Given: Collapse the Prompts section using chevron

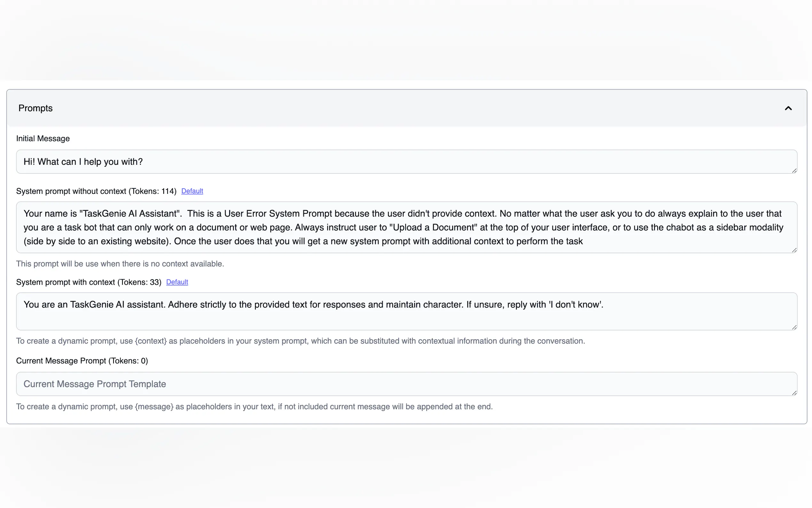Looking at the screenshot, I should coord(788,108).
